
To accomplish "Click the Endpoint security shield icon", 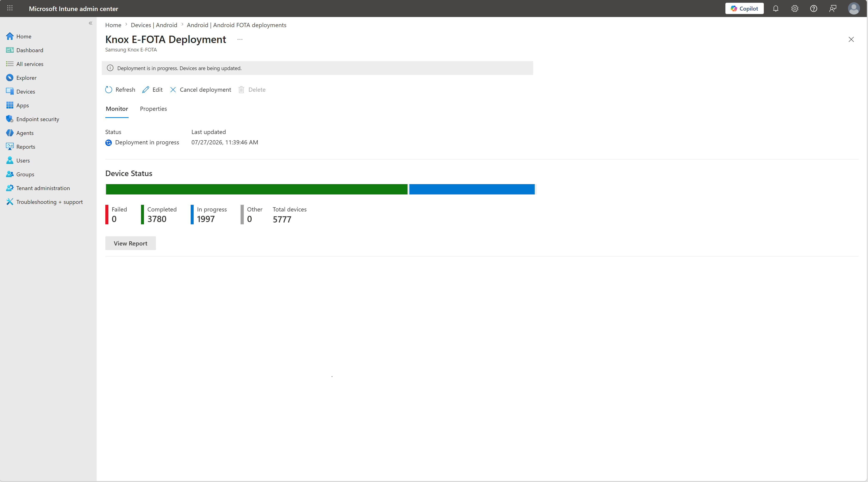I will 10,119.
